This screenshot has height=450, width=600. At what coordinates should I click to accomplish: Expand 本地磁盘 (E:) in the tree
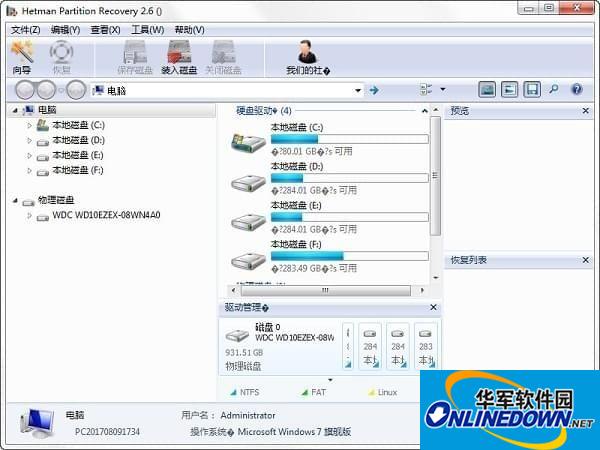[29, 155]
